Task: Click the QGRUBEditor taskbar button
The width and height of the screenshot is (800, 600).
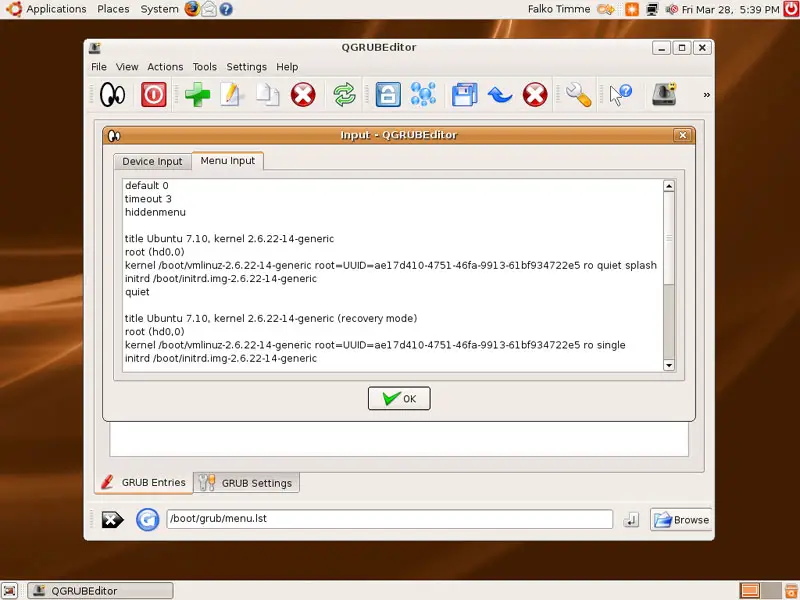Action: tap(101, 591)
